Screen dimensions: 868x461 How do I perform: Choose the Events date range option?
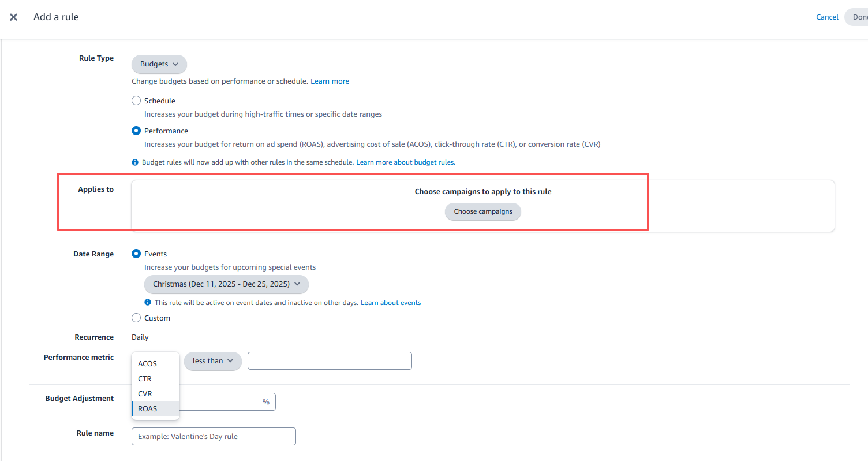click(136, 254)
